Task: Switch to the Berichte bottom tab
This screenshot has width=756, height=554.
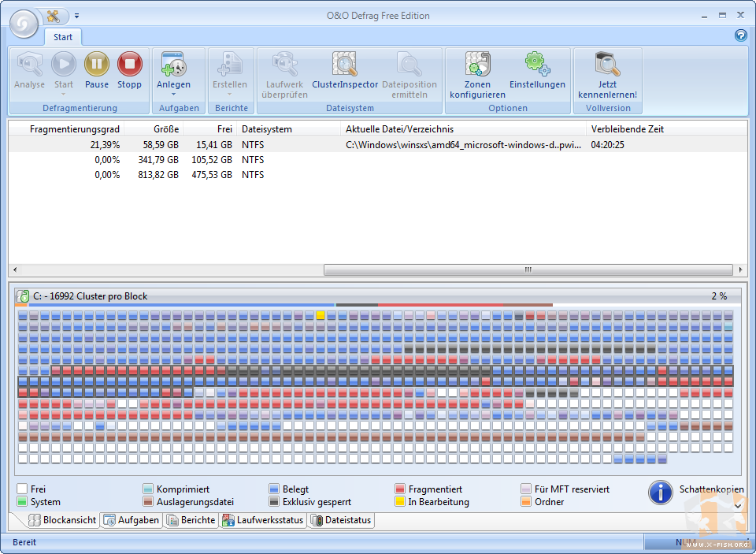Action: (x=191, y=520)
